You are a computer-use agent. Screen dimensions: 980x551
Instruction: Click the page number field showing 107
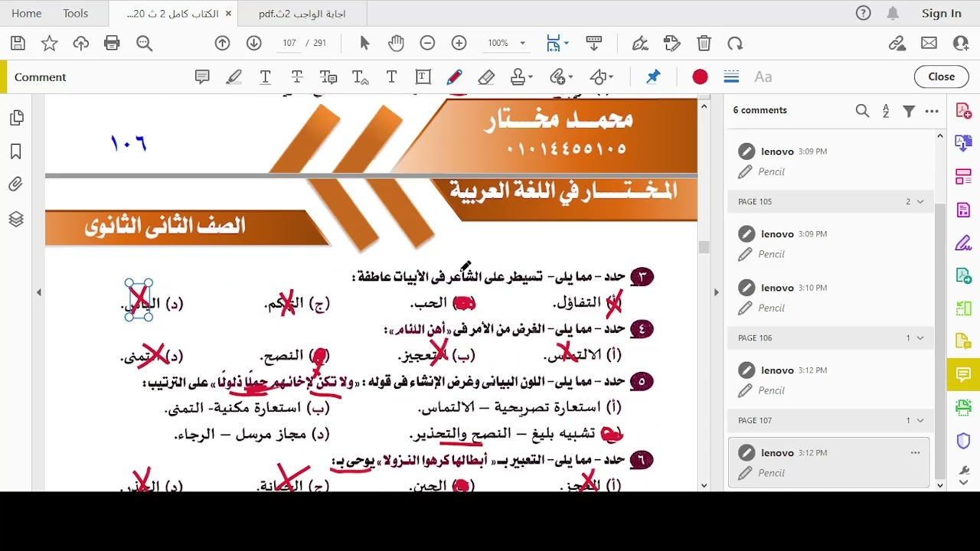point(289,44)
